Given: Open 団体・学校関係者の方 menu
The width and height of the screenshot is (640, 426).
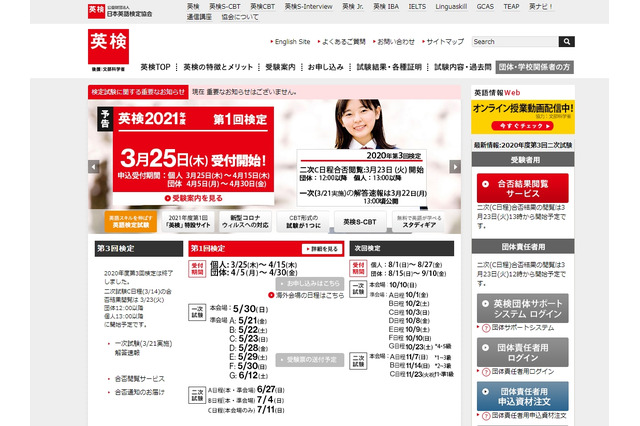Looking at the screenshot, I should 534,67.
